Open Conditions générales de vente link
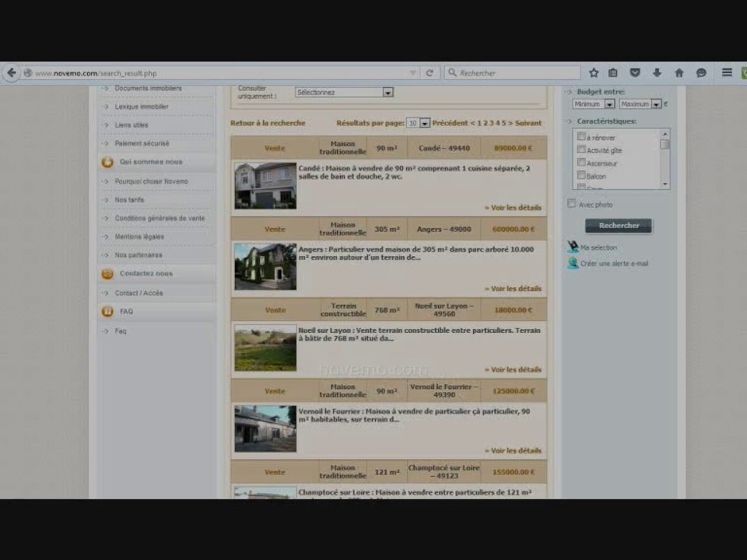Viewport: 747px width, 560px height. [x=160, y=218]
